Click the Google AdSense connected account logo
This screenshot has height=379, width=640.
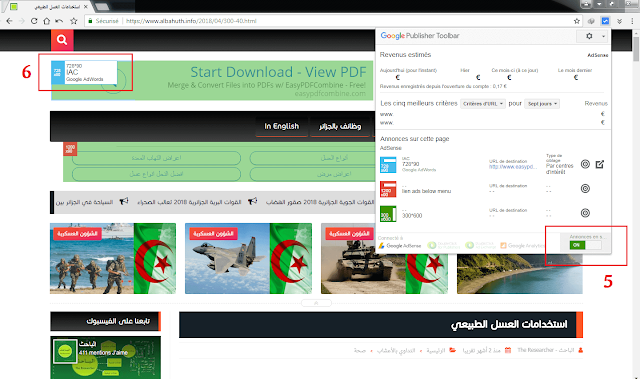(x=400, y=246)
